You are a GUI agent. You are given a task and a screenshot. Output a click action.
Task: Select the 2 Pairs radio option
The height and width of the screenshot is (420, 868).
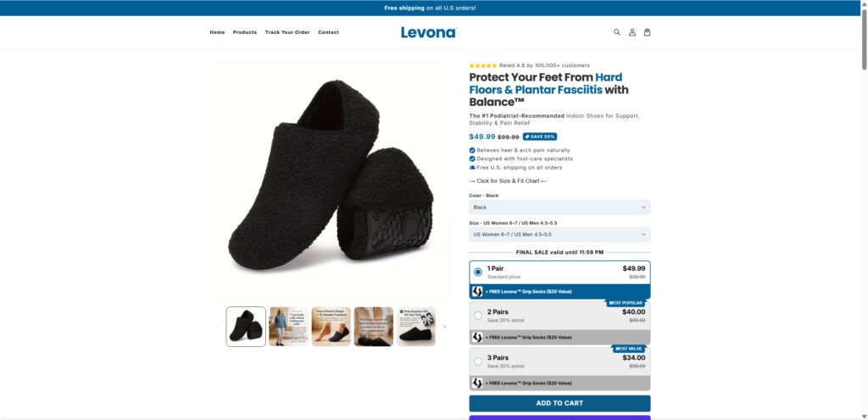tap(478, 316)
